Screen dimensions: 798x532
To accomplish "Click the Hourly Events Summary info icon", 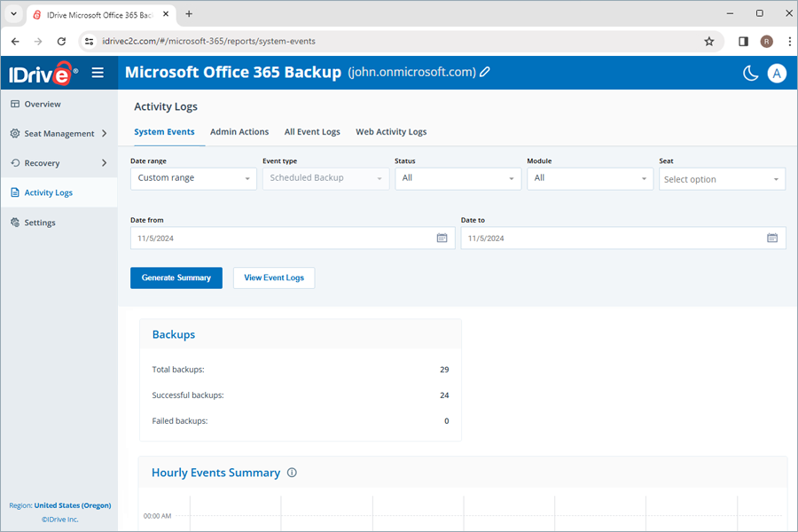I will click(x=292, y=473).
